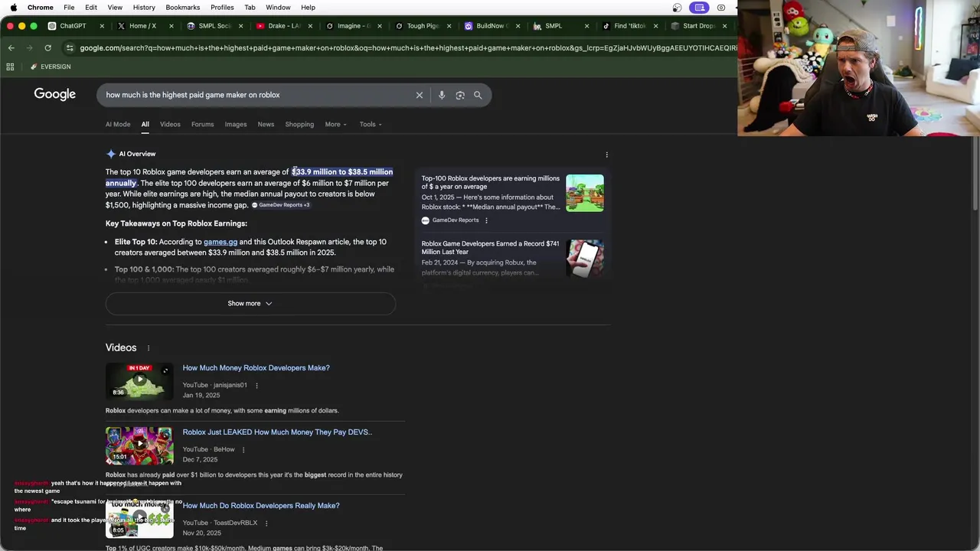This screenshot has height=551, width=980.
Task: Open How Much Money Roblox Developers Make video
Action: 256,368
